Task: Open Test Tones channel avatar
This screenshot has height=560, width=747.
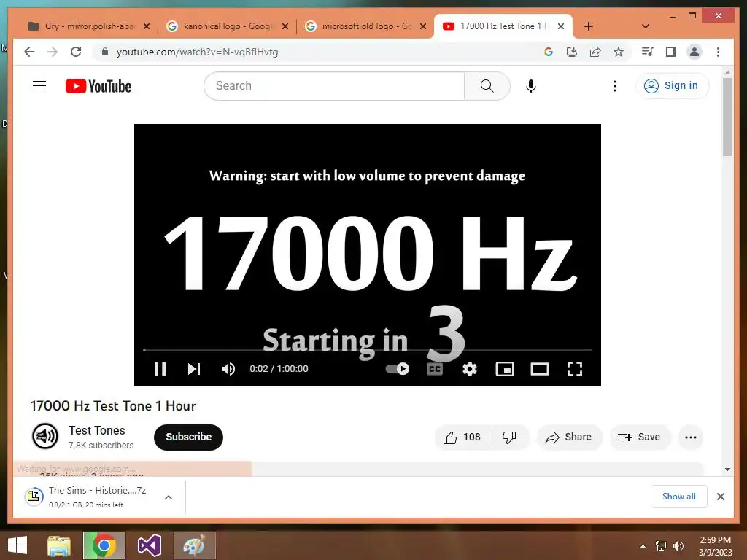Action: (x=45, y=436)
